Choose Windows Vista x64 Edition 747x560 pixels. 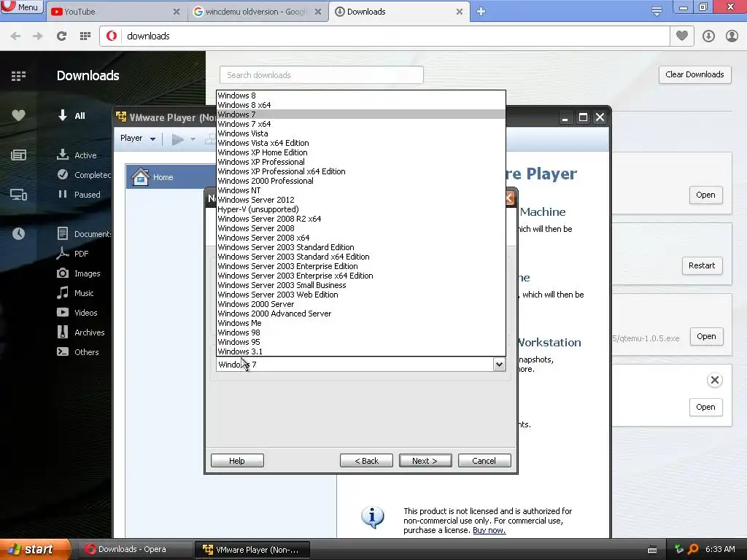pyautogui.click(x=360, y=143)
